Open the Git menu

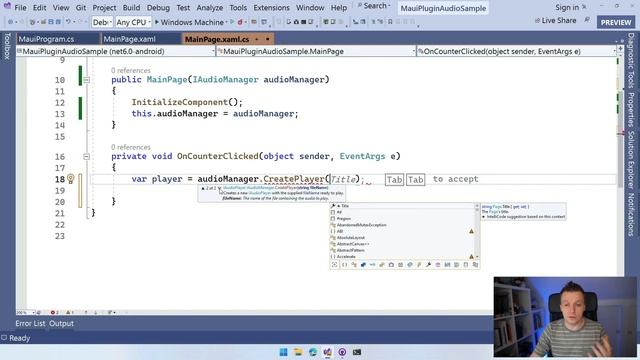(x=81, y=7)
